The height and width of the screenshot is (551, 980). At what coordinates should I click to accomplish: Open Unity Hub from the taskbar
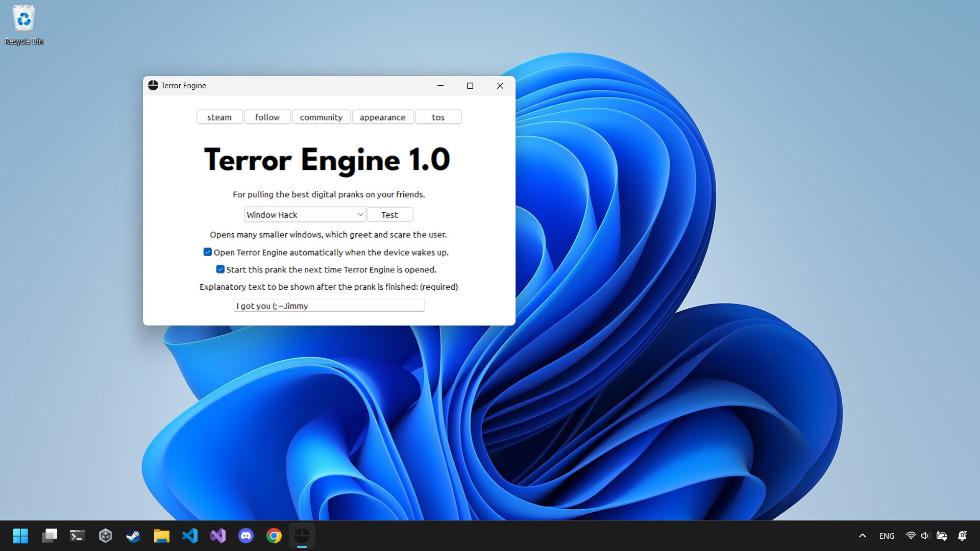[x=105, y=536]
